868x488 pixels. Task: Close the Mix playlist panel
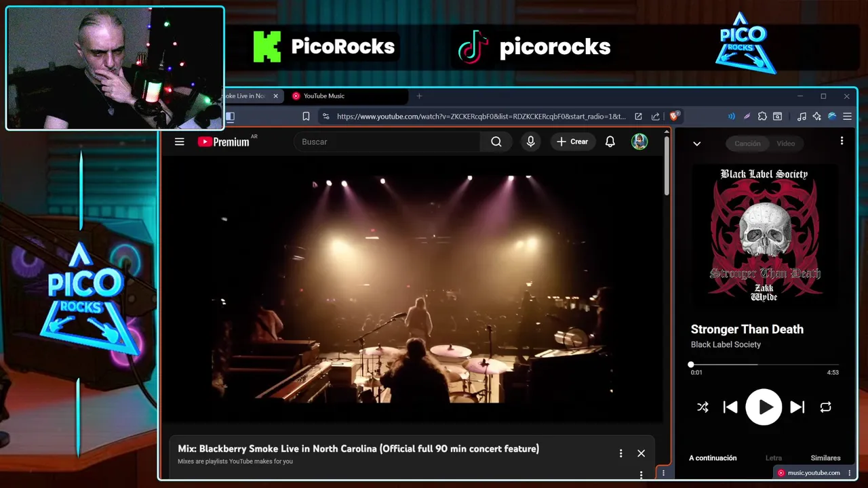click(641, 453)
